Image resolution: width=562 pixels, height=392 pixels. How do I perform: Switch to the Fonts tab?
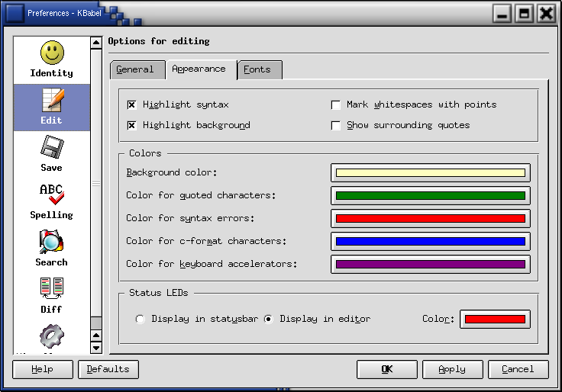(x=258, y=69)
